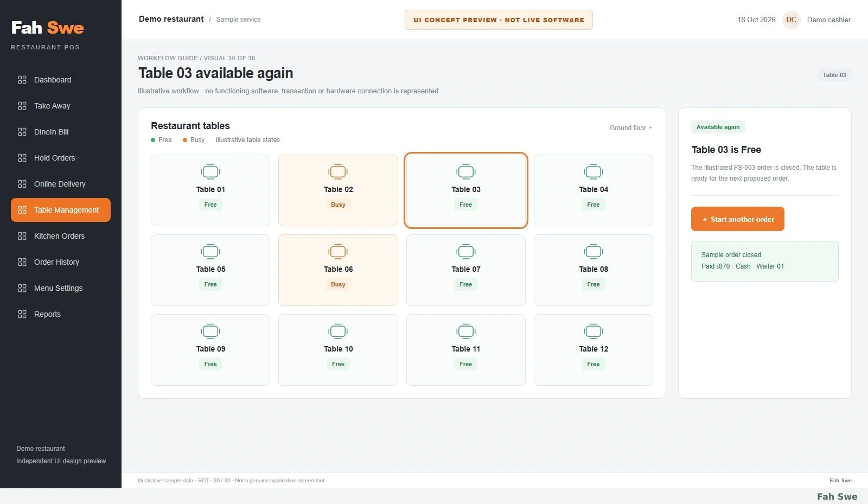Open Reports menu label
Viewport: 868px width, 504px height.
[47, 314]
